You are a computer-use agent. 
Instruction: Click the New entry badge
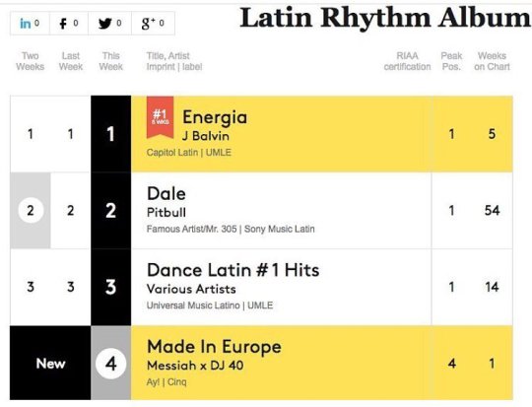50,364
